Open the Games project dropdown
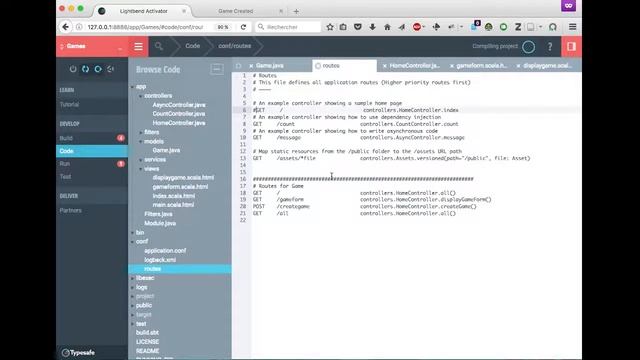This screenshot has height=360, width=640. (92, 46)
